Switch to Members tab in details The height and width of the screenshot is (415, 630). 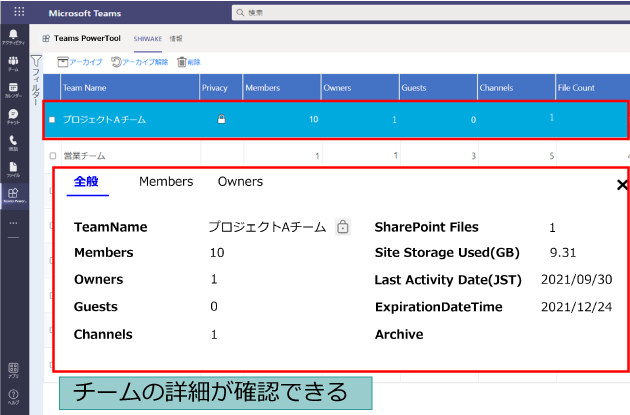point(166,182)
